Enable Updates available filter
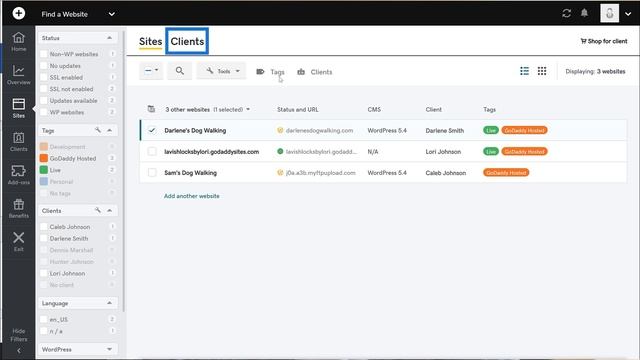Screen dimensions: 640x360 click(x=44, y=100)
